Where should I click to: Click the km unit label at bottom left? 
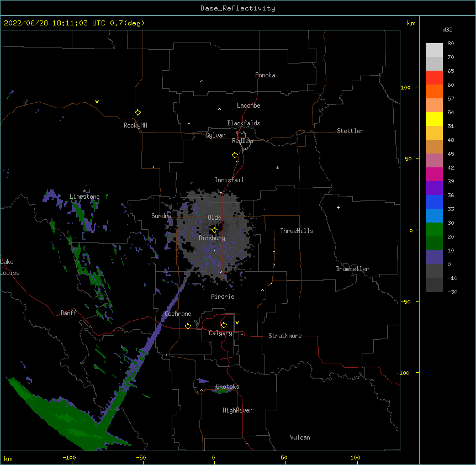tap(8, 458)
